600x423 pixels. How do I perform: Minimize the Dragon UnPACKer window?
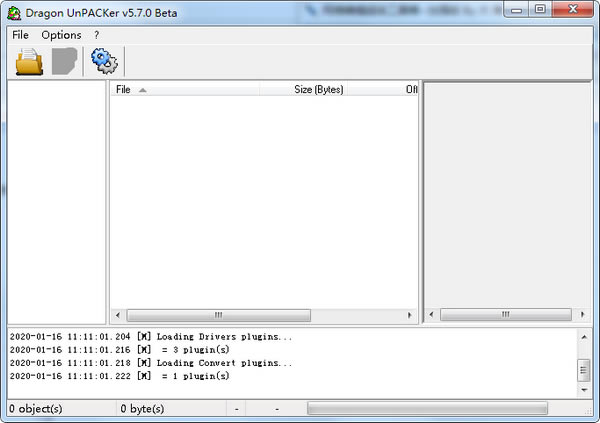click(x=517, y=10)
